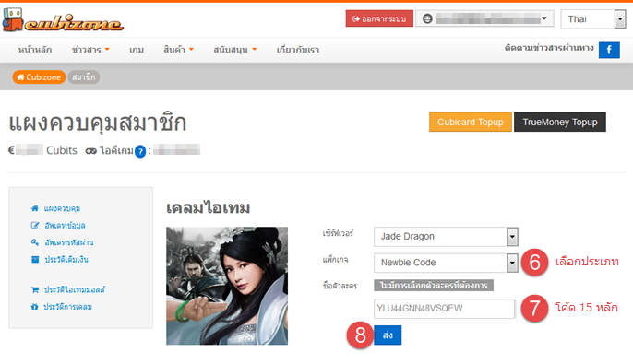Open ประวัติเติมเงิน sidebar link
Image resolution: width=633 pixels, height=364 pixels.
point(66,259)
